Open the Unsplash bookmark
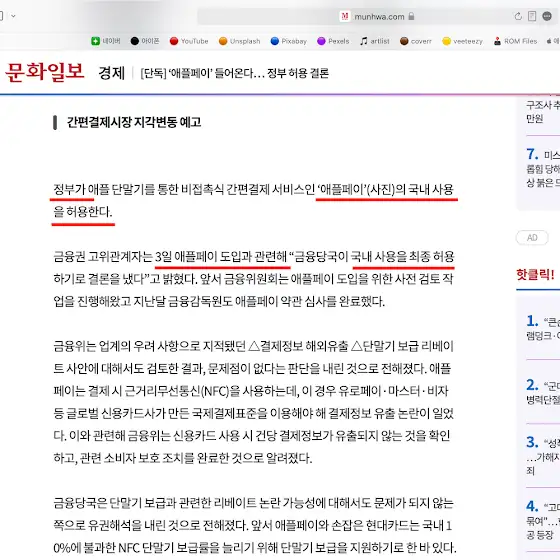This screenshot has height=560, width=560. pyautogui.click(x=239, y=41)
